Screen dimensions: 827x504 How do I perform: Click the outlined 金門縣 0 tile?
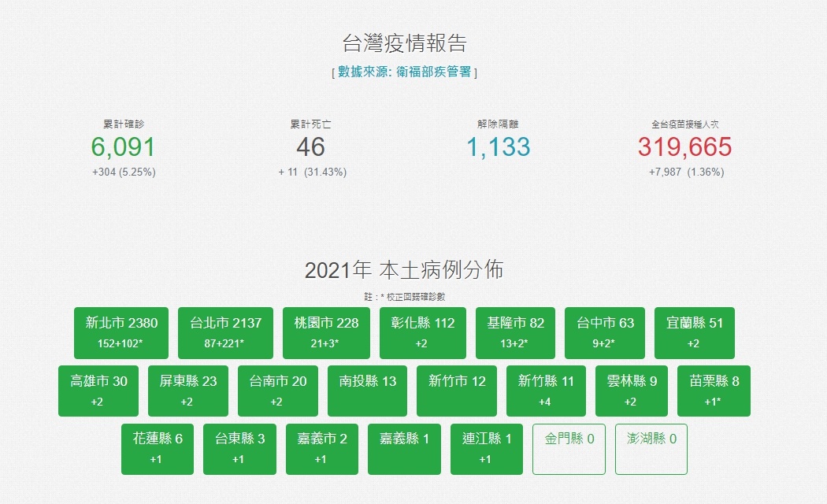pos(569,449)
